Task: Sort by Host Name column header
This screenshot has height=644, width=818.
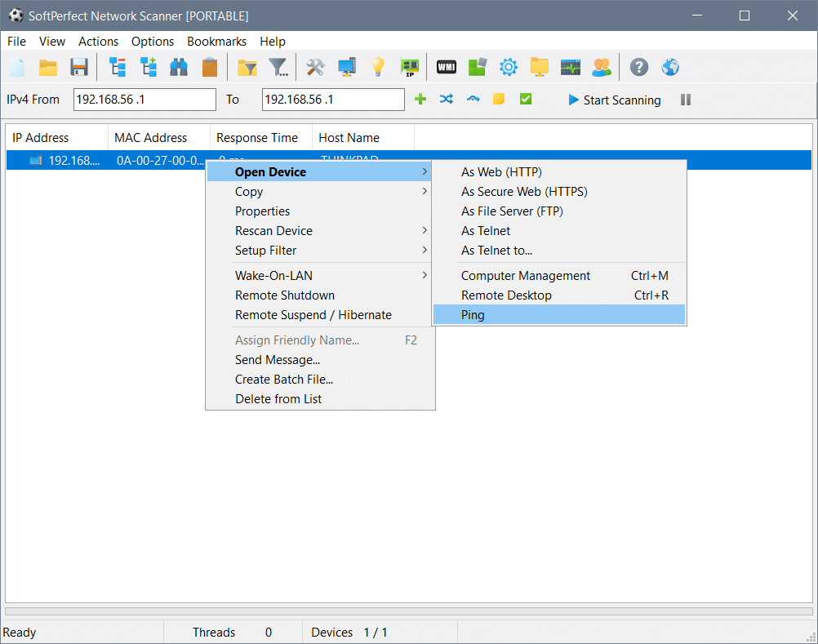Action: 363,138
